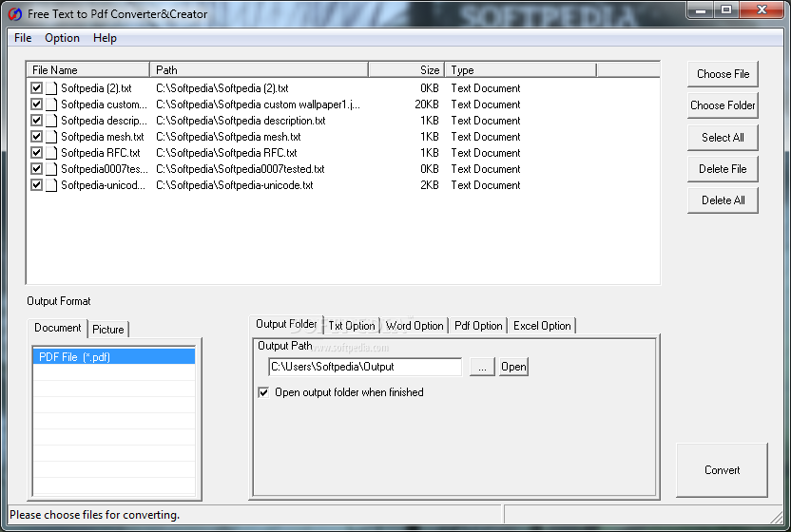Select PDF File (*.pdf) format
The width and height of the screenshot is (791, 532).
[114, 356]
